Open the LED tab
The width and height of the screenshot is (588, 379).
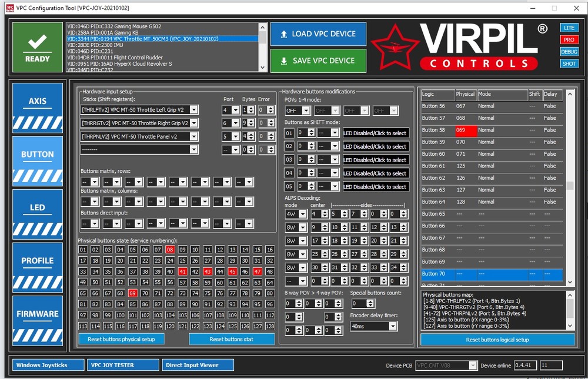coord(38,214)
